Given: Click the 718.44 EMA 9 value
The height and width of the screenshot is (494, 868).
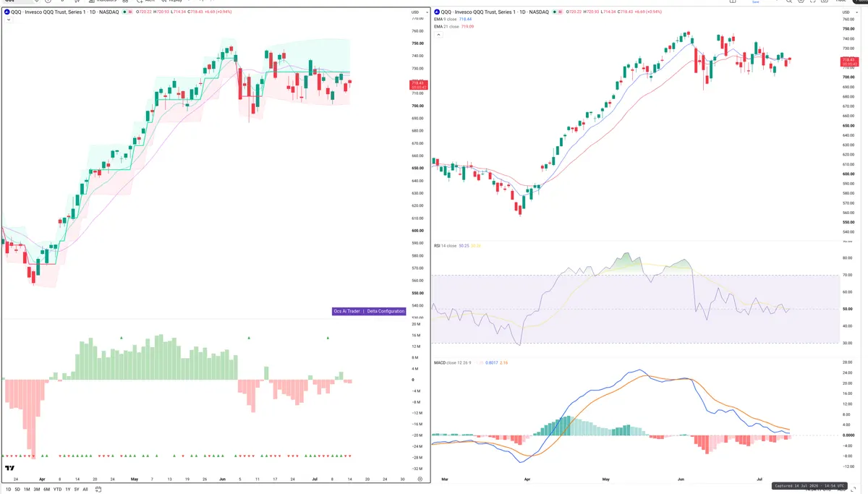Looking at the screenshot, I should coord(465,20).
